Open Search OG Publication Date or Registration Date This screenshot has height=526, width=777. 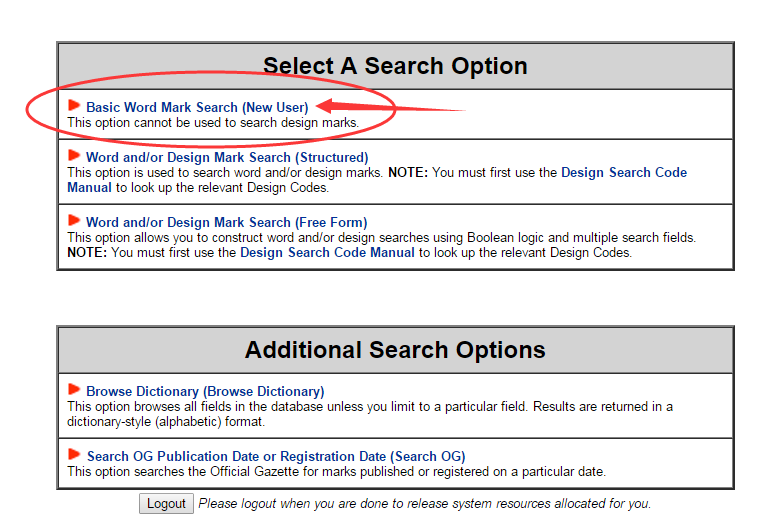pos(276,456)
